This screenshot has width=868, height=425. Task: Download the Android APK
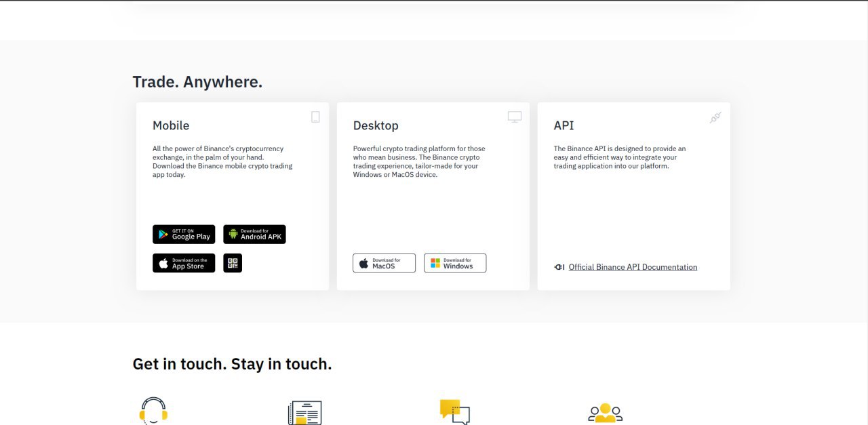pos(254,235)
